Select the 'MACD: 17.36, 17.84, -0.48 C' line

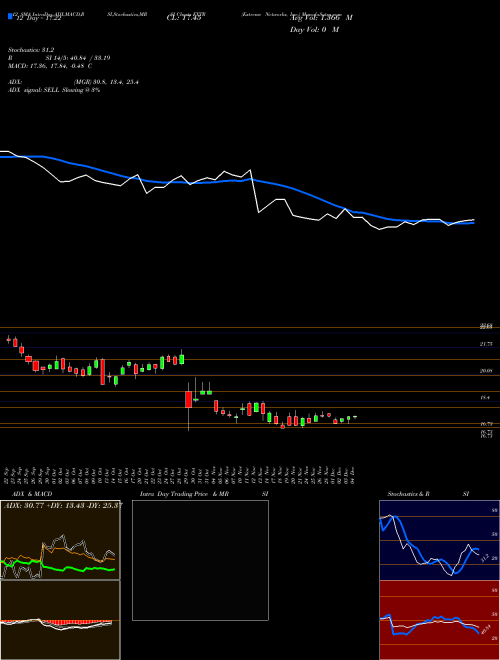(x=50, y=66)
